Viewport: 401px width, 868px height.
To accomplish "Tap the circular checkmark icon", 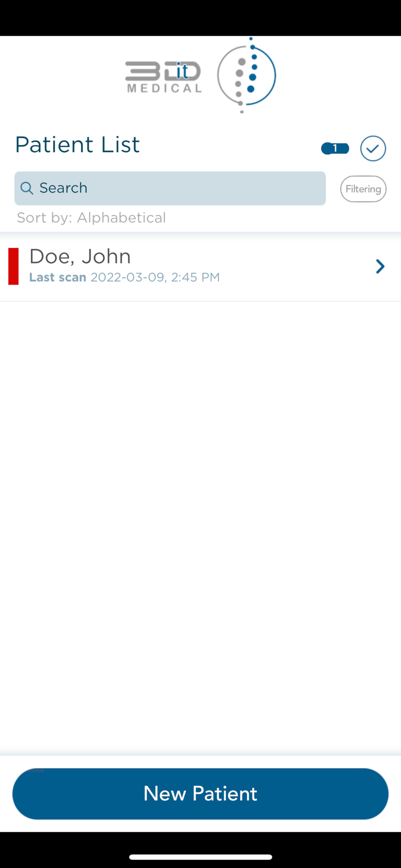I will [373, 148].
